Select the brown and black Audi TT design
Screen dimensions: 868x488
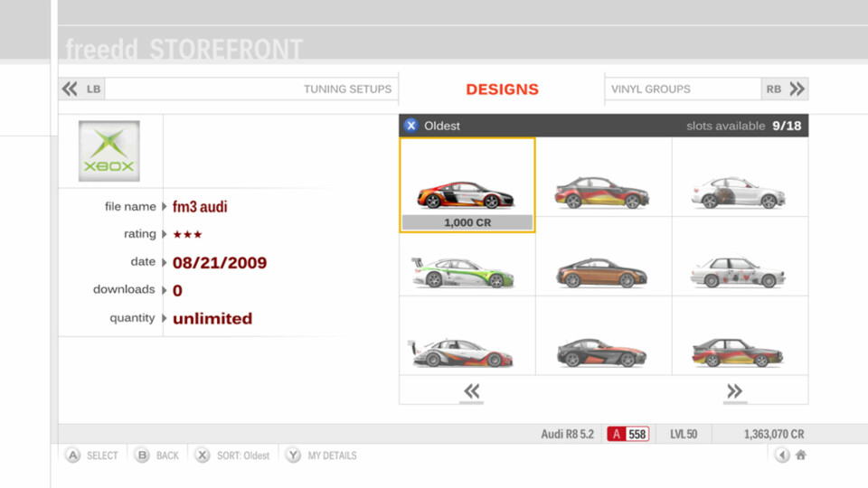click(601, 272)
